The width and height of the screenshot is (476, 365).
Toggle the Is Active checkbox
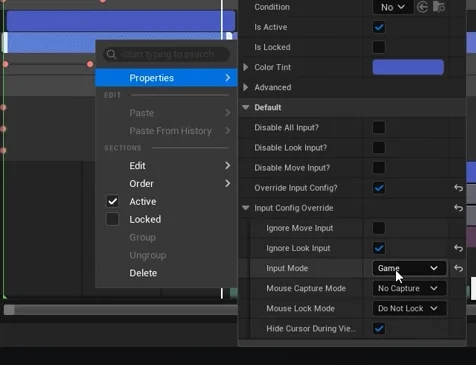(379, 27)
